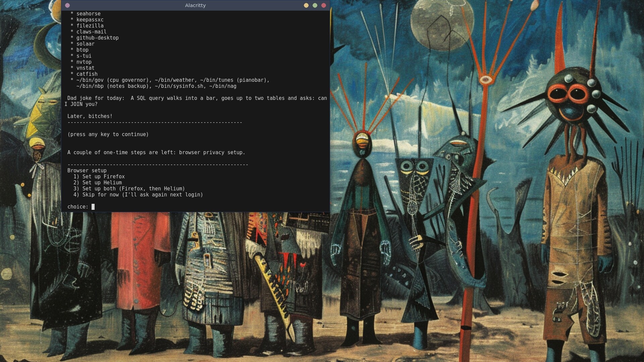
Task: Click option '3) Set up both'
Action: tap(129, 189)
